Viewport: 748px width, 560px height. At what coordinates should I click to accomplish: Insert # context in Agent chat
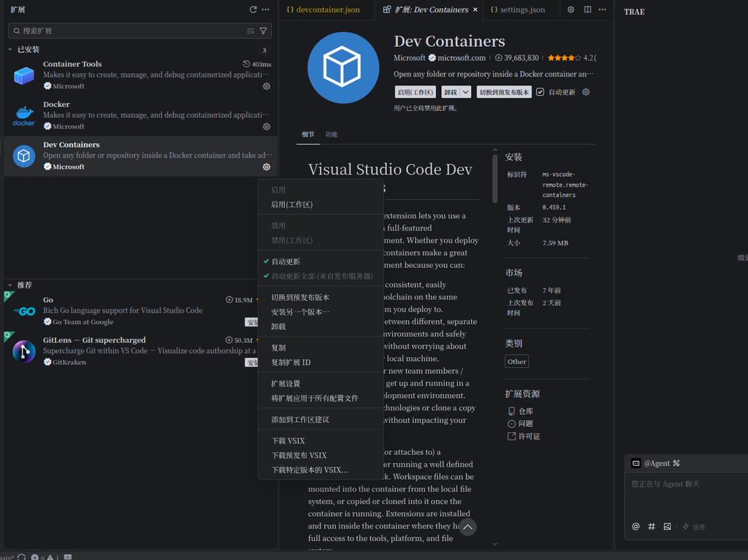651,526
